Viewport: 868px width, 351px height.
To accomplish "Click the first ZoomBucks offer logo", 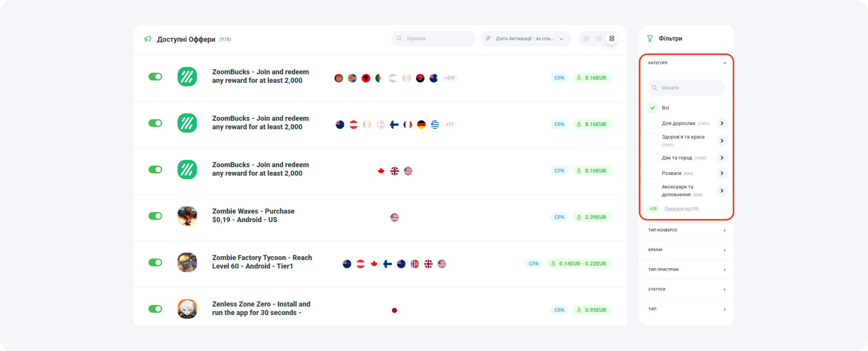I will point(187,77).
